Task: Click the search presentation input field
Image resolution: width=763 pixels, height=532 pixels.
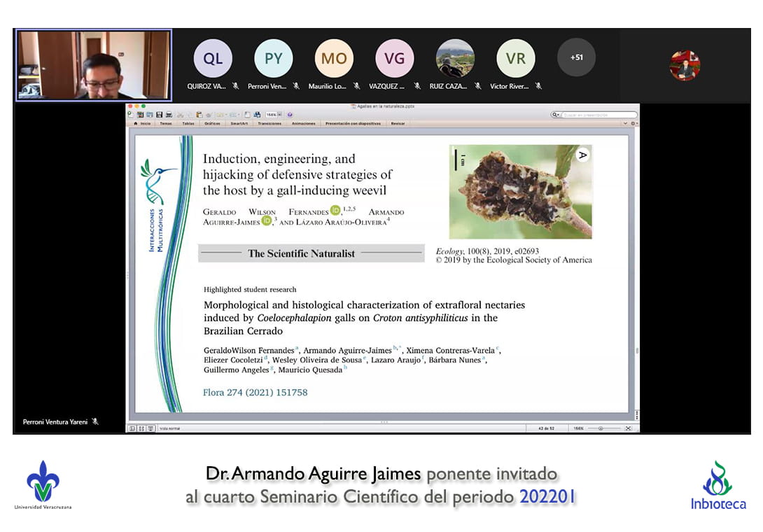Action: (x=597, y=115)
